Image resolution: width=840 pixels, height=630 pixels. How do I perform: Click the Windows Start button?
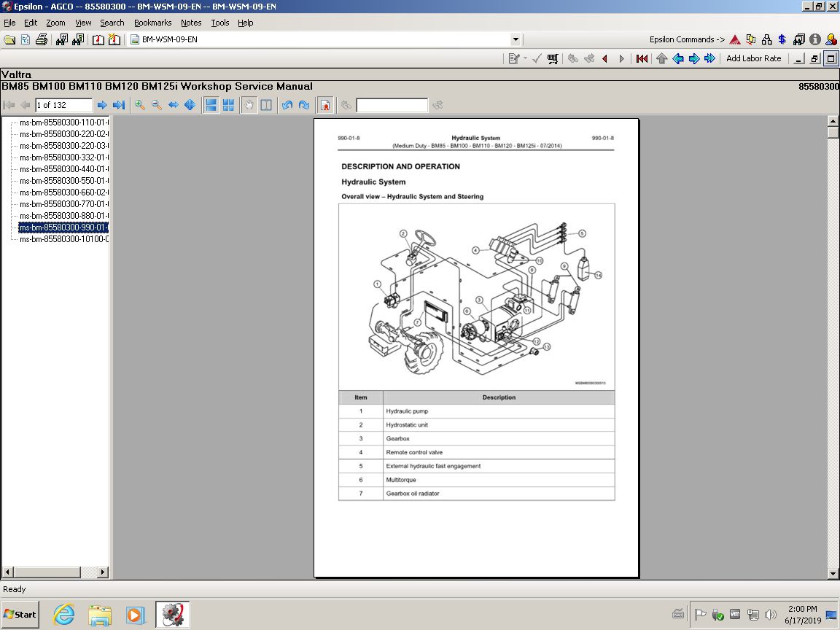click(x=20, y=614)
